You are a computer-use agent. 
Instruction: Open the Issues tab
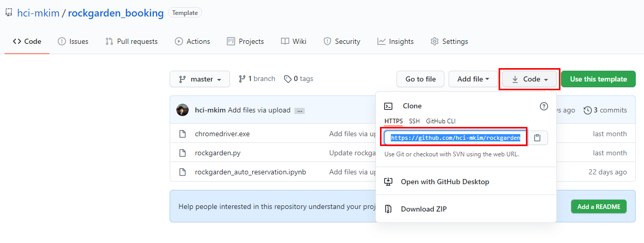pyautogui.click(x=73, y=41)
